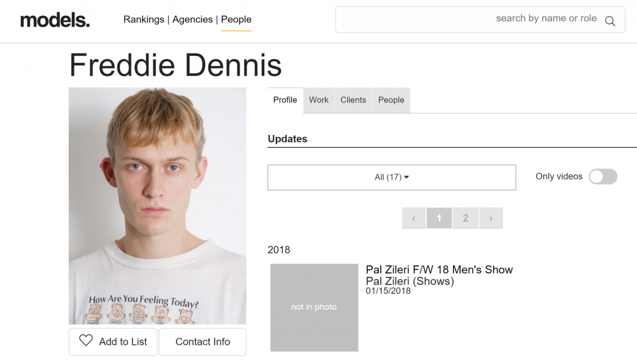Select the Profile tab
Image resolution: width=637 pixels, height=364 pixels.
tap(285, 101)
